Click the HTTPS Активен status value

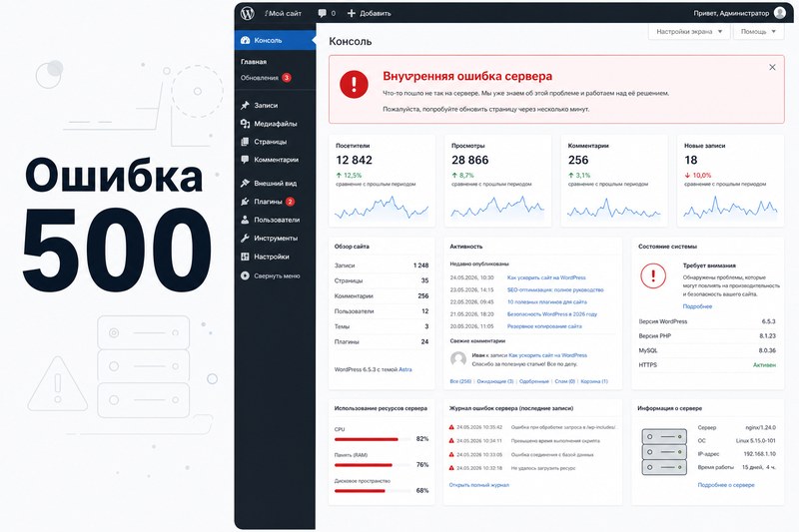(764, 365)
